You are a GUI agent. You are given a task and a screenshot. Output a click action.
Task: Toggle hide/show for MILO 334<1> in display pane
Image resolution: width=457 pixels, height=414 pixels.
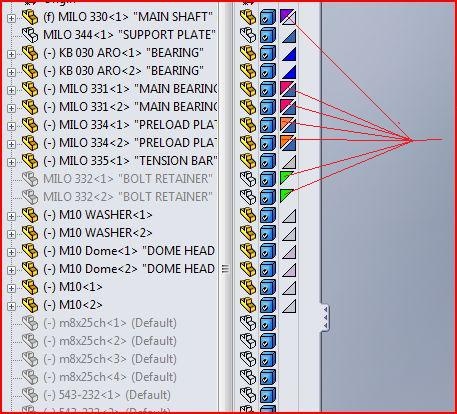click(x=248, y=125)
